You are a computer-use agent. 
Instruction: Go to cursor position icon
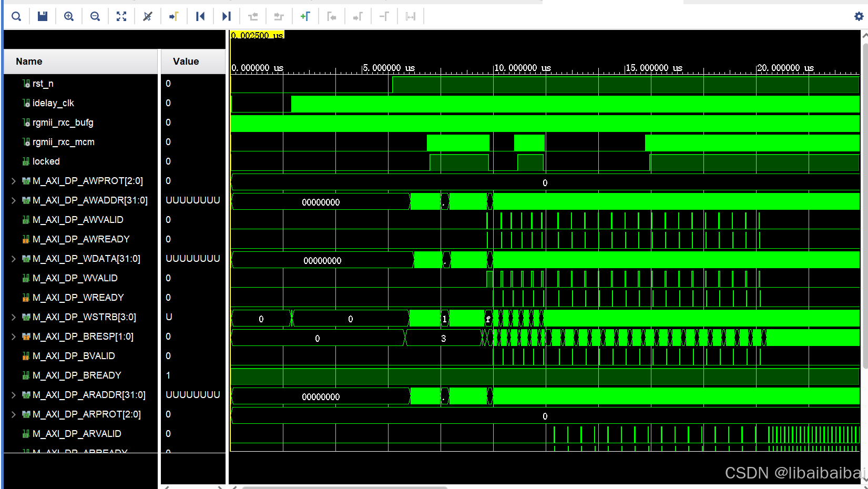(174, 16)
